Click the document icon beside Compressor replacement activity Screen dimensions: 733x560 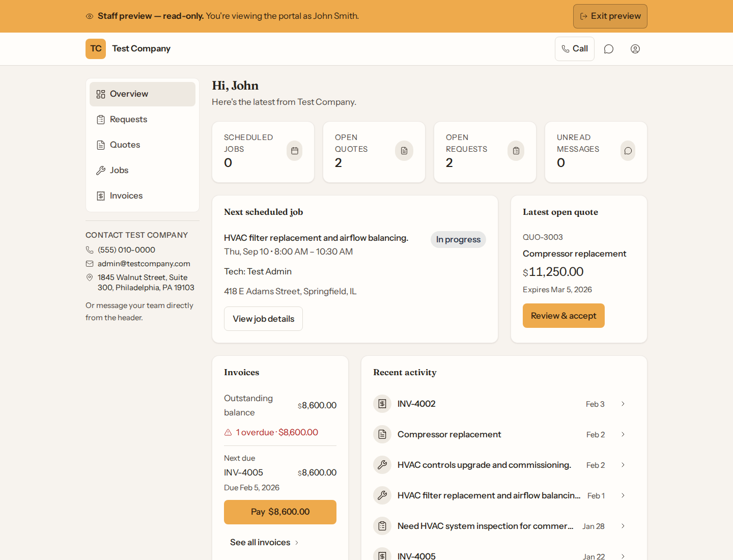382,434
